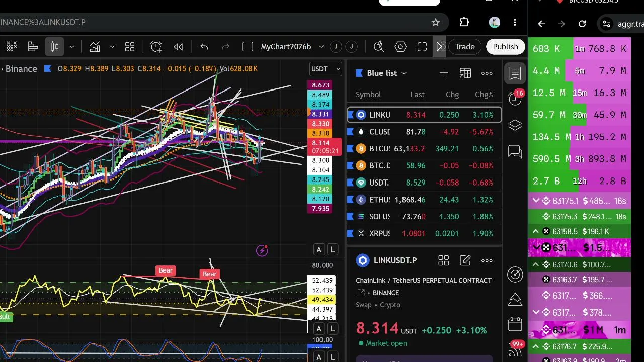Viewport: 644px width, 362px height.
Task: Redo the last chart action
Action: click(x=225, y=47)
